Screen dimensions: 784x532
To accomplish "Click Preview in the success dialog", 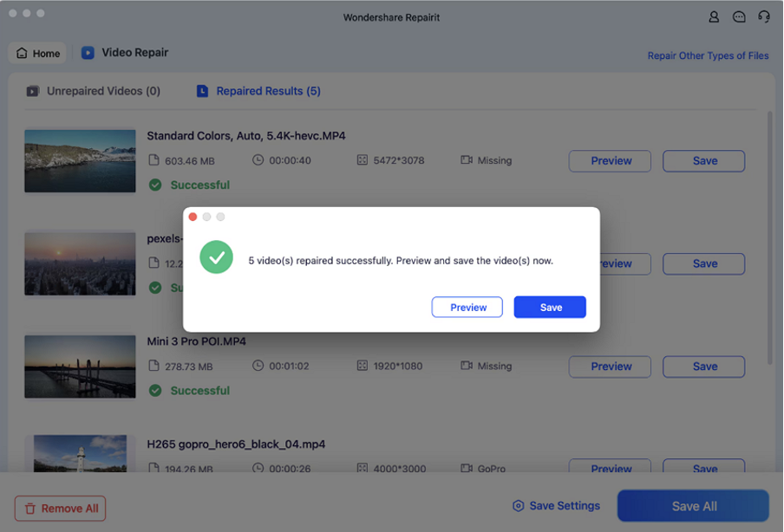I will click(x=467, y=308).
